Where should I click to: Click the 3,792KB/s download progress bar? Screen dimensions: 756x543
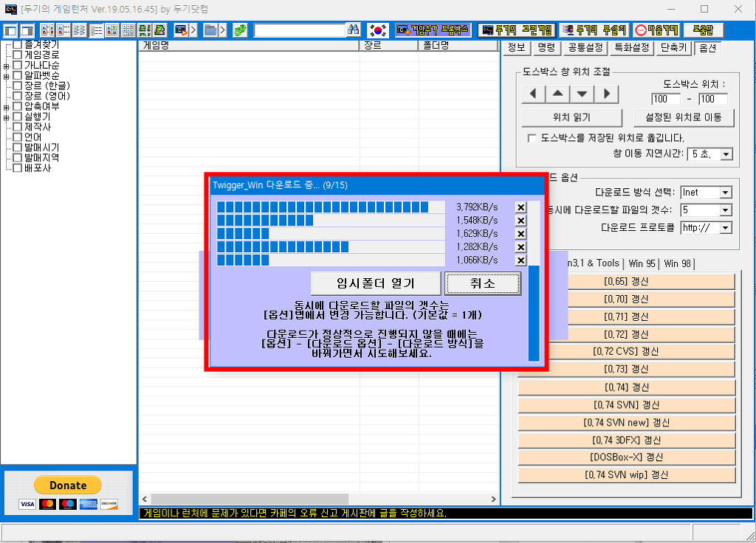pyautogui.click(x=331, y=207)
